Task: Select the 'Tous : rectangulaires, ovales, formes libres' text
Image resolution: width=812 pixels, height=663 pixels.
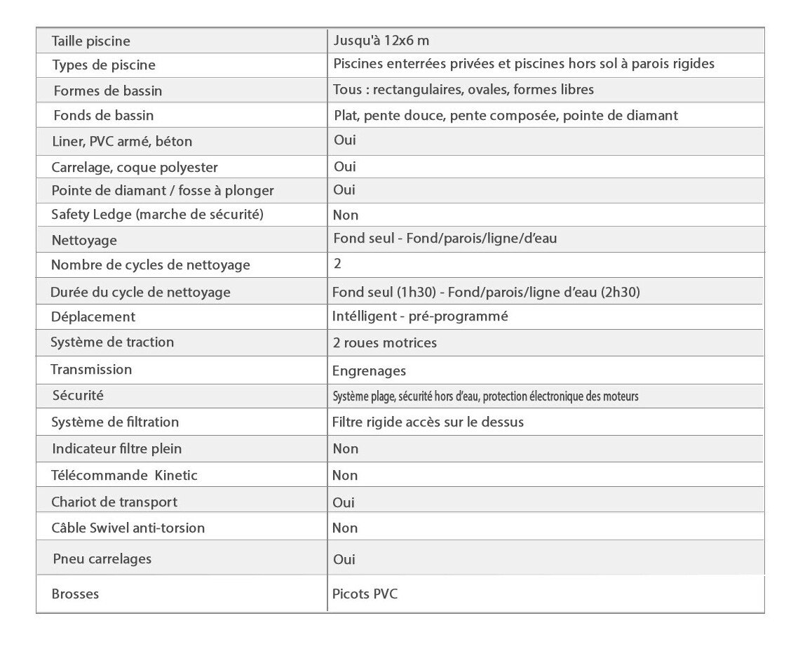Action: pyautogui.click(x=463, y=89)
